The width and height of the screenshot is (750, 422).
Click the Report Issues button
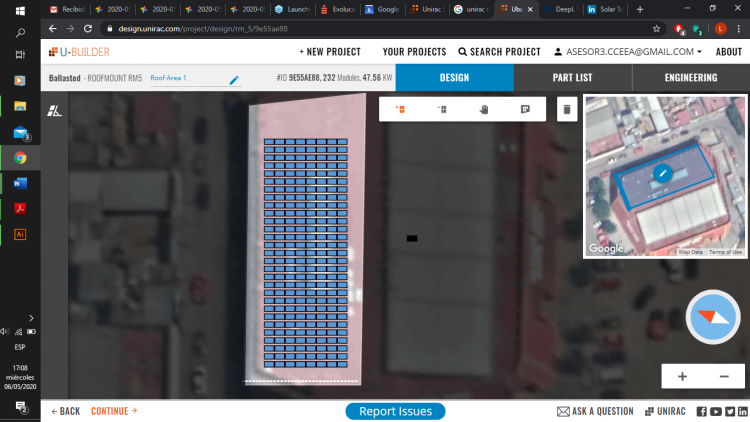tap(395, 411)
